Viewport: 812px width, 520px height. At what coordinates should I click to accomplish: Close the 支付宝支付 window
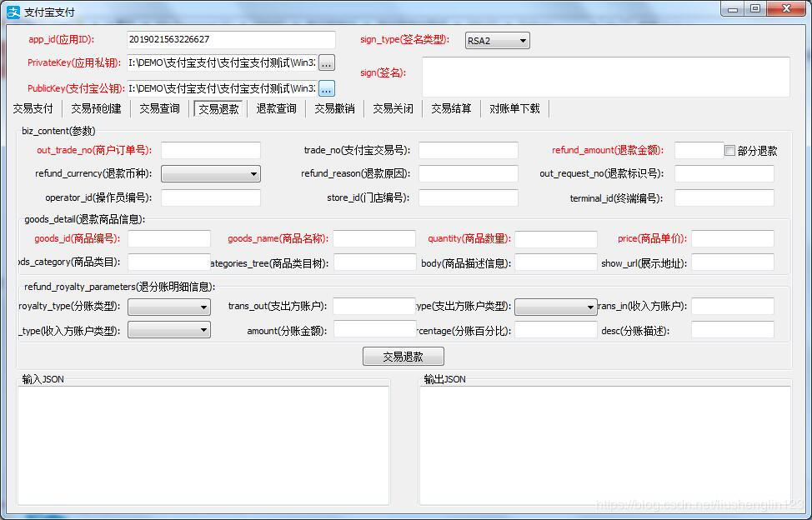point(787,9)
